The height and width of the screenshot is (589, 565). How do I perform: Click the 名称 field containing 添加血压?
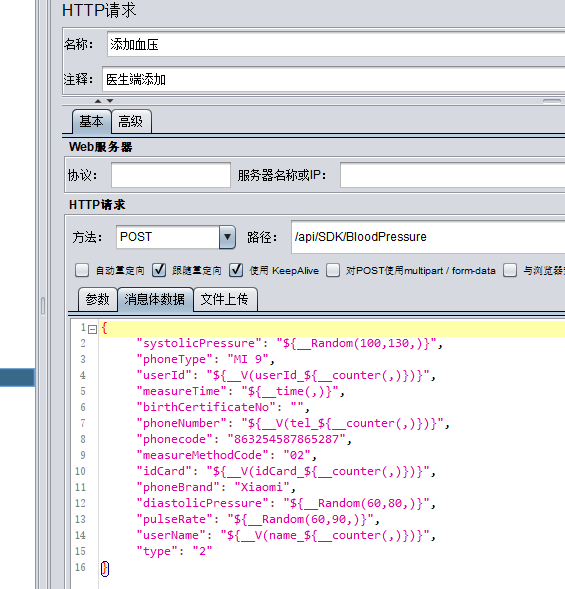point(336,44)
